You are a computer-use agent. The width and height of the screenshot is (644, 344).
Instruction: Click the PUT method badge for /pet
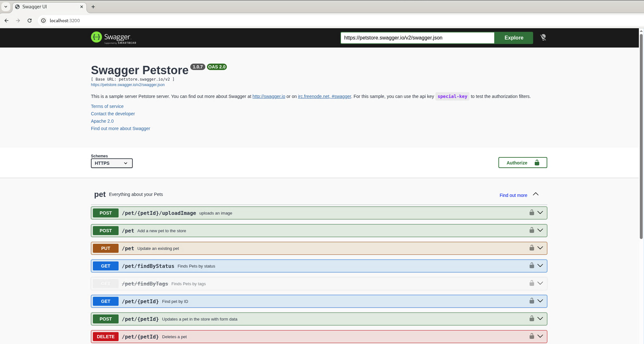point(106,248)
